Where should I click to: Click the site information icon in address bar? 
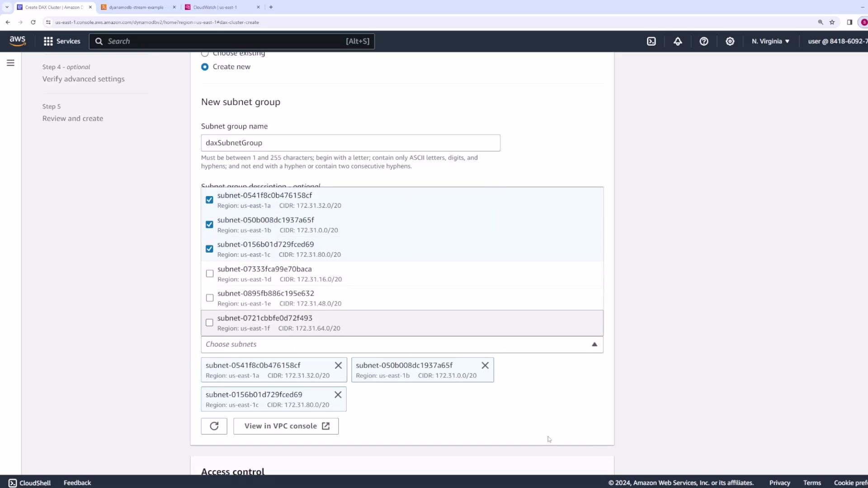pyautogui.click(x=48, y=22)
